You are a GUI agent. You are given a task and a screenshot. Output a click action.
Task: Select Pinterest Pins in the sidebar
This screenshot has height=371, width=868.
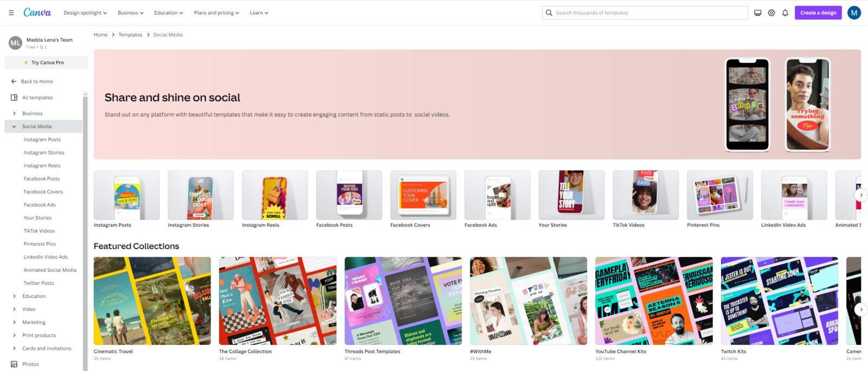[40, 244]
